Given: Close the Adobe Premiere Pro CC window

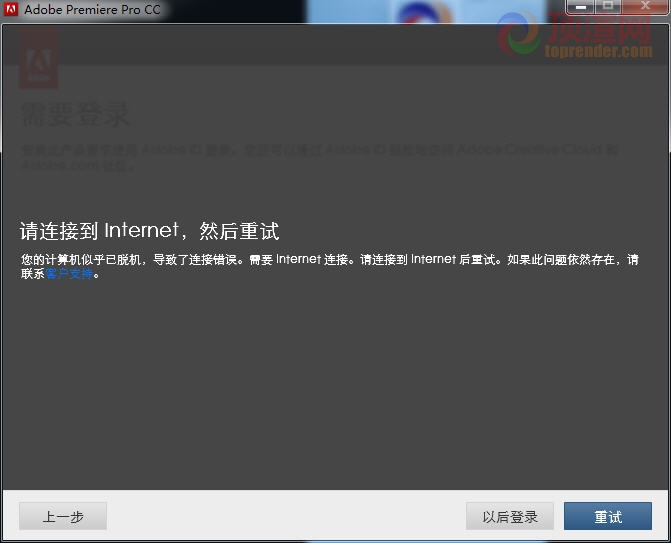Looking at the screenshot, I should (645, 7).
